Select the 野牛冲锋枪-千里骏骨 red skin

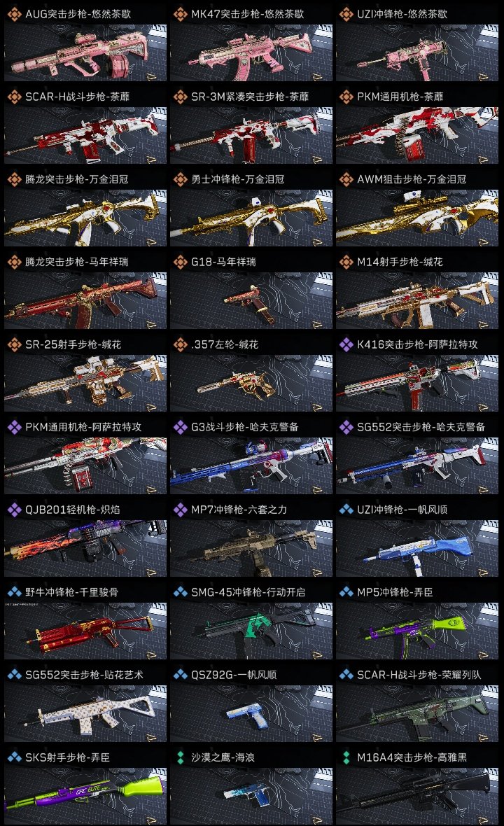pyautogui.click(x=85, y=631)
